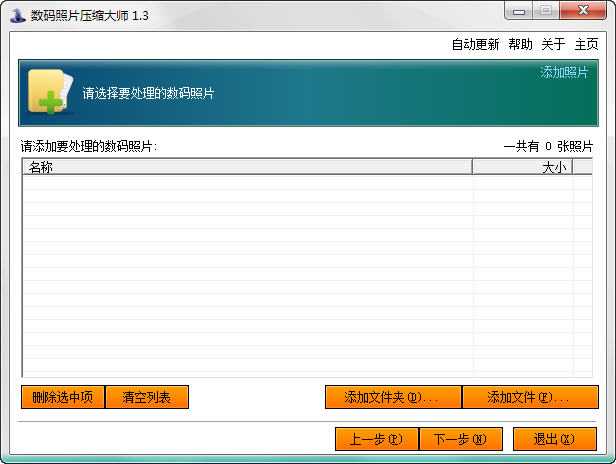Click the 清空列表 button
616x464 pixels.
pos(147,397)
